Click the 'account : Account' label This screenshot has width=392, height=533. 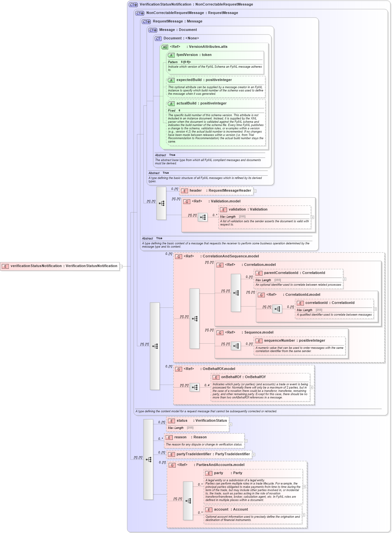231,510
